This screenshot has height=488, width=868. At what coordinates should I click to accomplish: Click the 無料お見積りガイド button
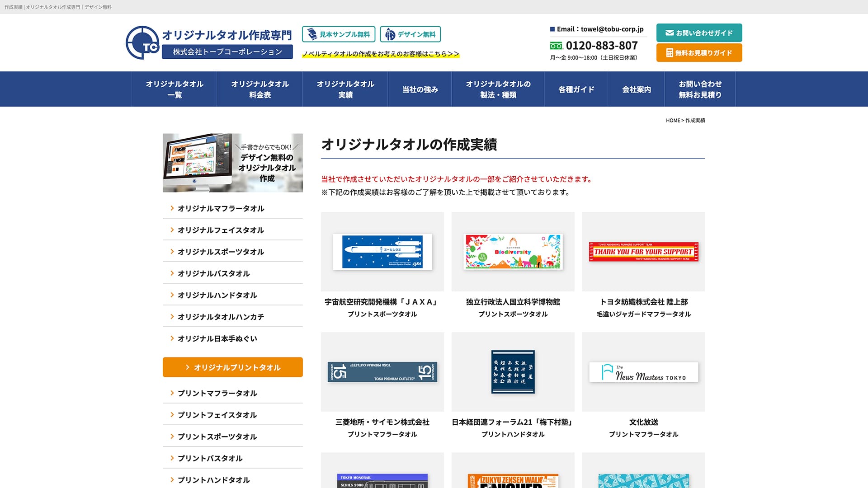(699, 53)
